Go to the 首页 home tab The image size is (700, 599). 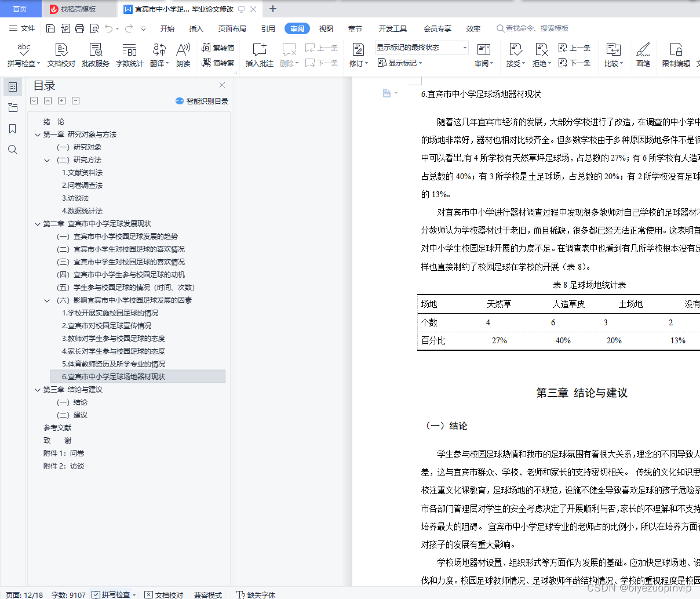click(x=20, y=9)
